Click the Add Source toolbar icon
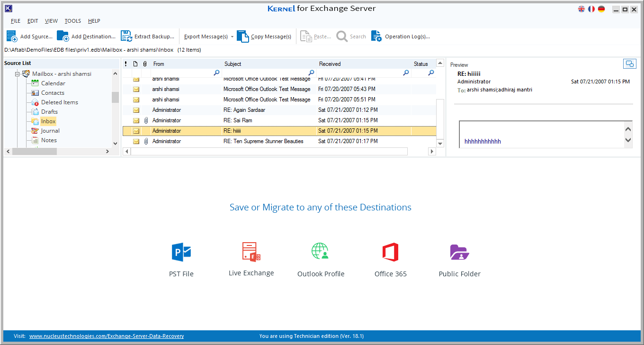 coord(12,36)
